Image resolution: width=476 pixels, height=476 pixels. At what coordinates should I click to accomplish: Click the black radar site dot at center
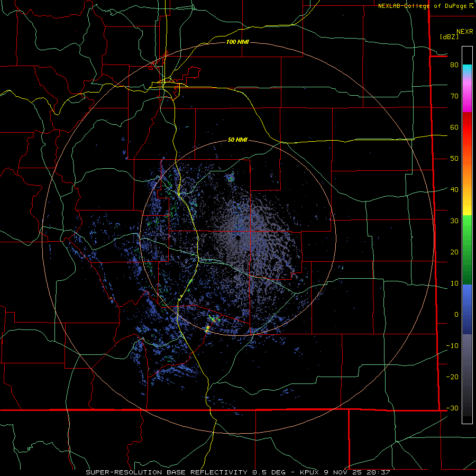click(239, 237)
